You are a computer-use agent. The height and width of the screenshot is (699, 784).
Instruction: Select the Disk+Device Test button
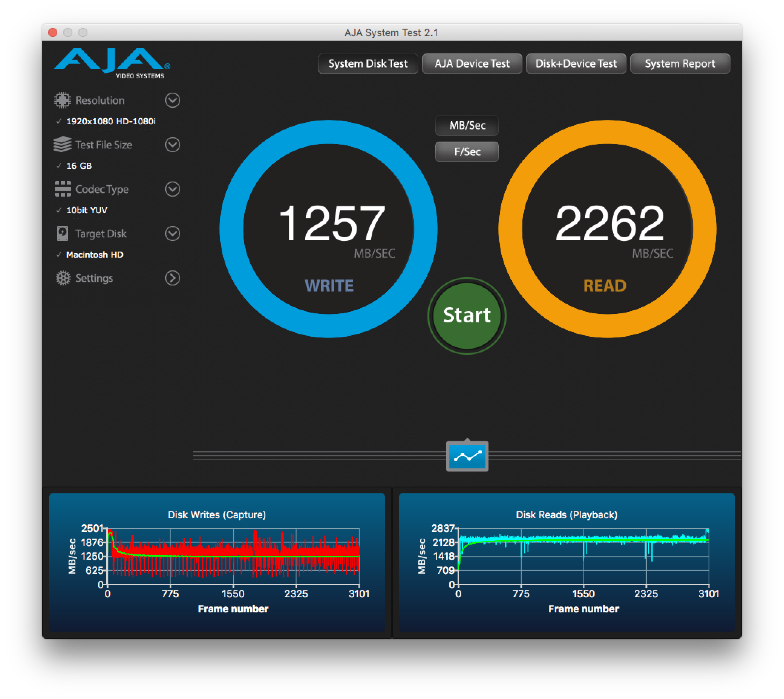click(576, 64)
